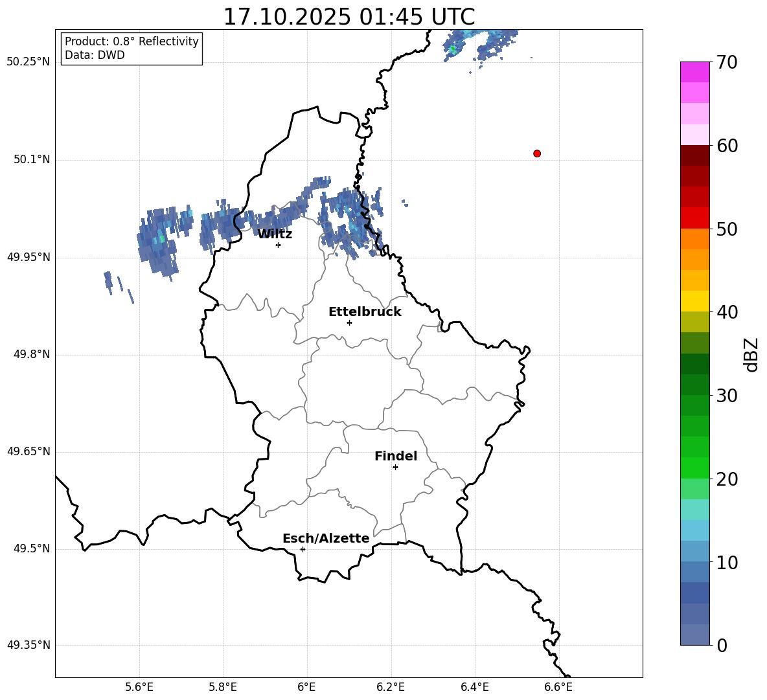Image resolution: width=767 pixels, height=700 pixels.
Task: Click the 10 value on the colorbar
Action: (x=727, y=562)
